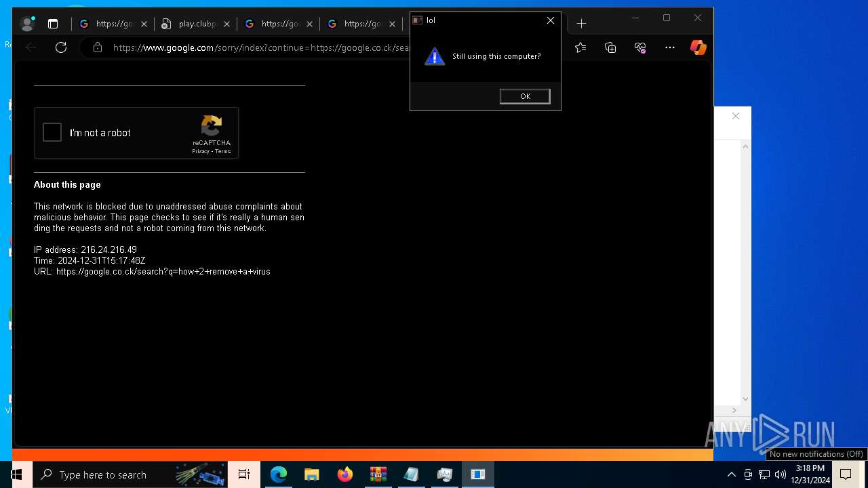Image resolution: width=868 pixels, height=488 pixels.
Task: Click horizontal scroll right arrow in background window
Action: click(734, 410)
